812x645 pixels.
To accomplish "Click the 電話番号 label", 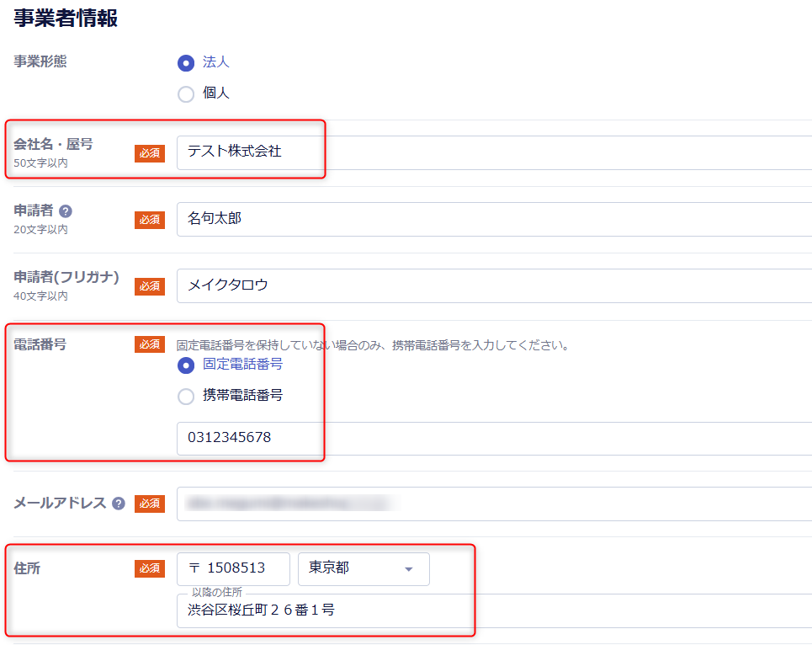I will 40,344.
